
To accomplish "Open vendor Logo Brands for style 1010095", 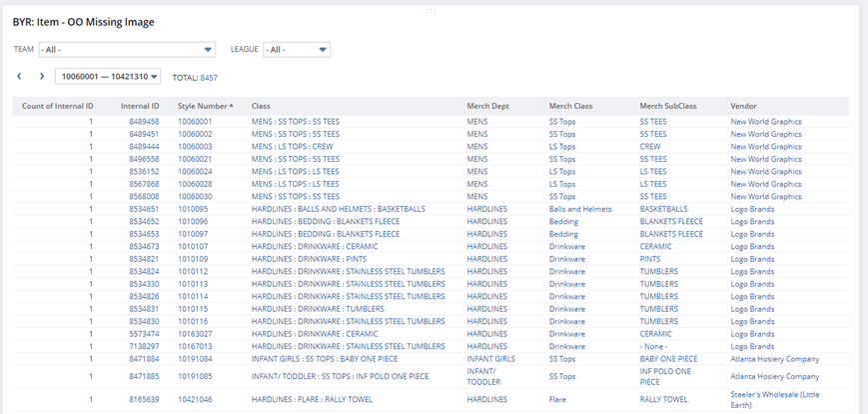I will pos(752,209).
